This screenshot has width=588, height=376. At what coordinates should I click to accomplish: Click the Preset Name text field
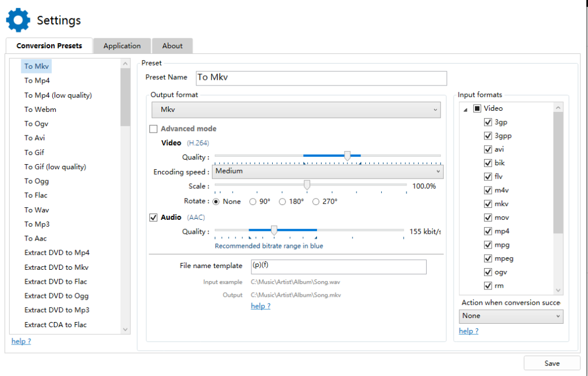pos(322,78)
